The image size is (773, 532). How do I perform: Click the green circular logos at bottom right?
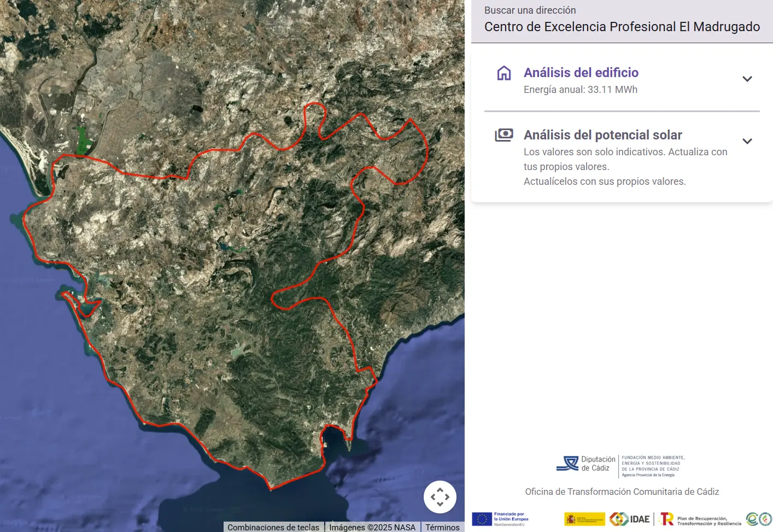759,519
